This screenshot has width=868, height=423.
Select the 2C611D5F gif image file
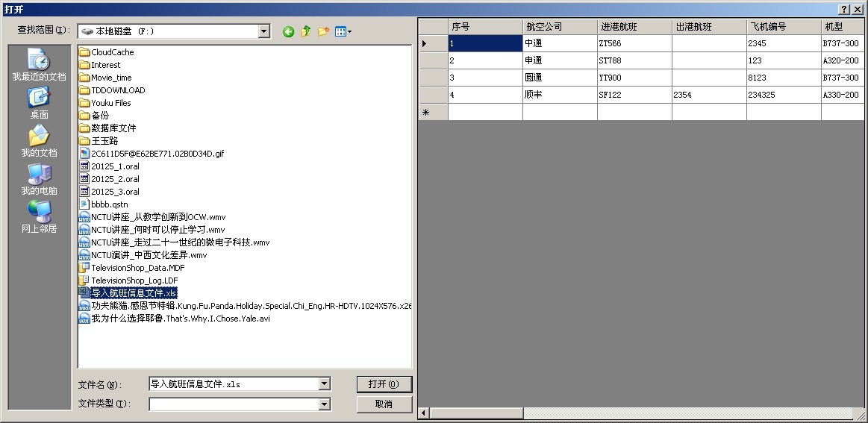[151, 154]
